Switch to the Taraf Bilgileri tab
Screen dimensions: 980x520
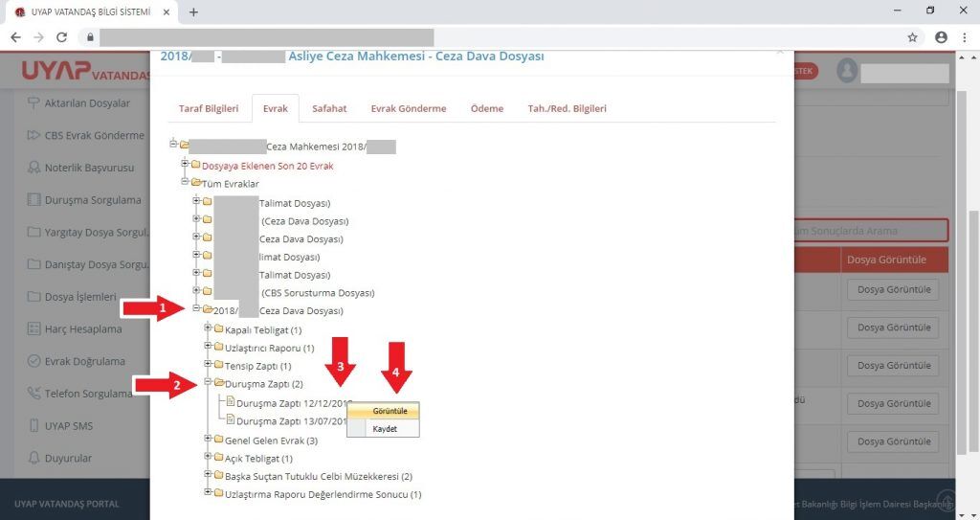tap(208, 108)
